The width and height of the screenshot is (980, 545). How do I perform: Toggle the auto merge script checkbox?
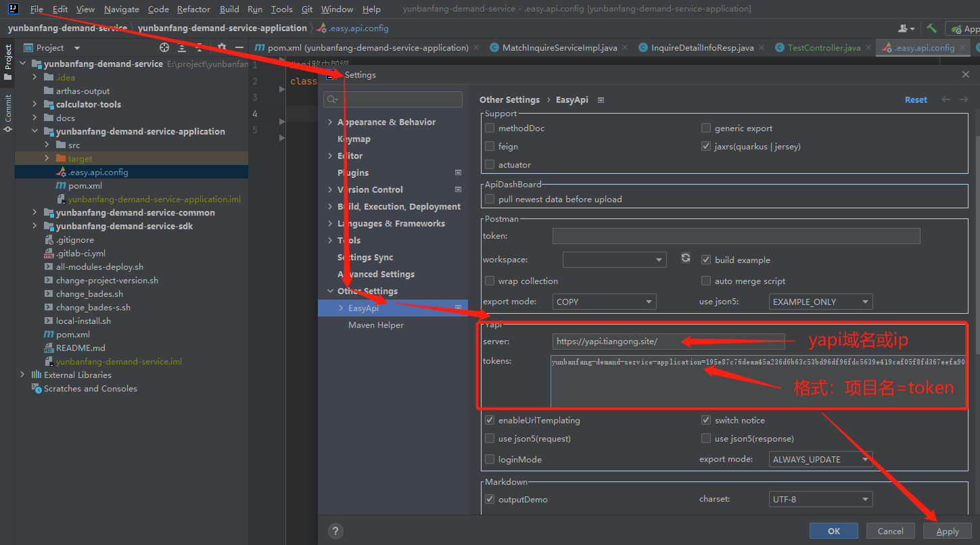pos(706,281)
